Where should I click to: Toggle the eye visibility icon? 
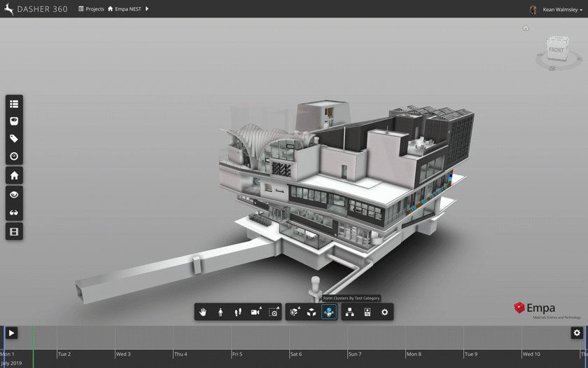click(14, 195)
